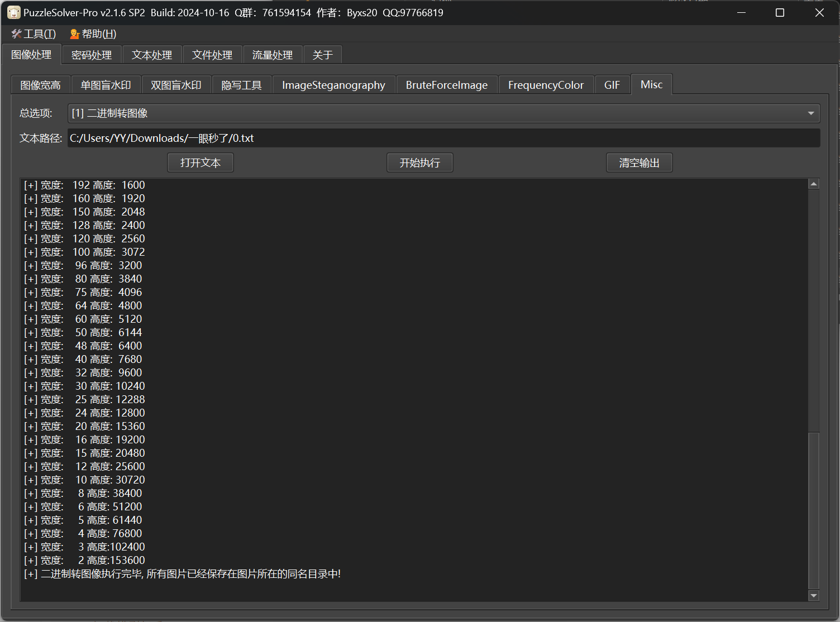Click output line 宽度 24 高度 12800
This screenshot has height=622, width=840.
coord(84,413)
